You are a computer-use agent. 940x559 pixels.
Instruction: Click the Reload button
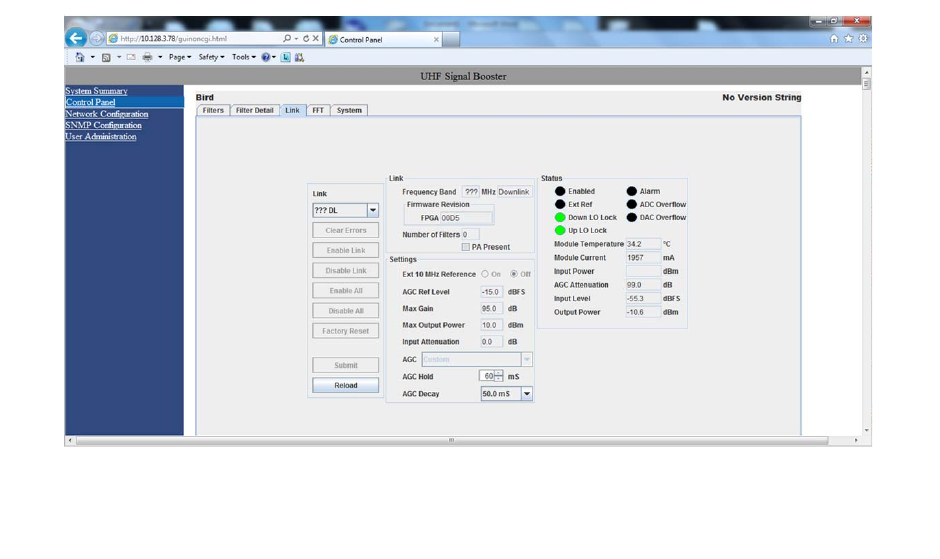(345, 385)
